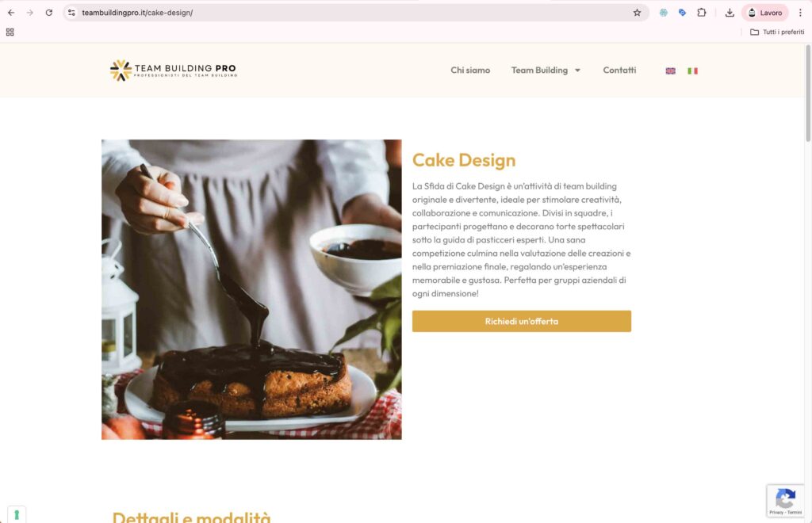Switch site language via the UK flag

click(670, 71)
